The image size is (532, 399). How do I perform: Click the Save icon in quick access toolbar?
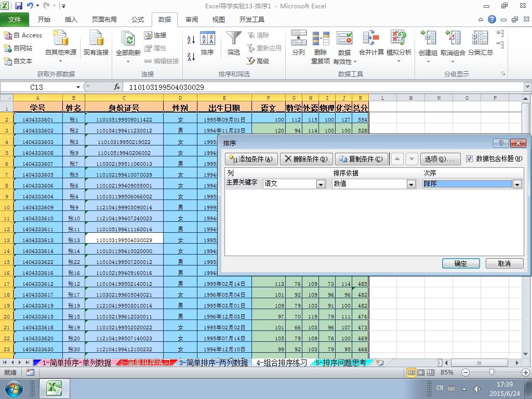click(18, 5)
